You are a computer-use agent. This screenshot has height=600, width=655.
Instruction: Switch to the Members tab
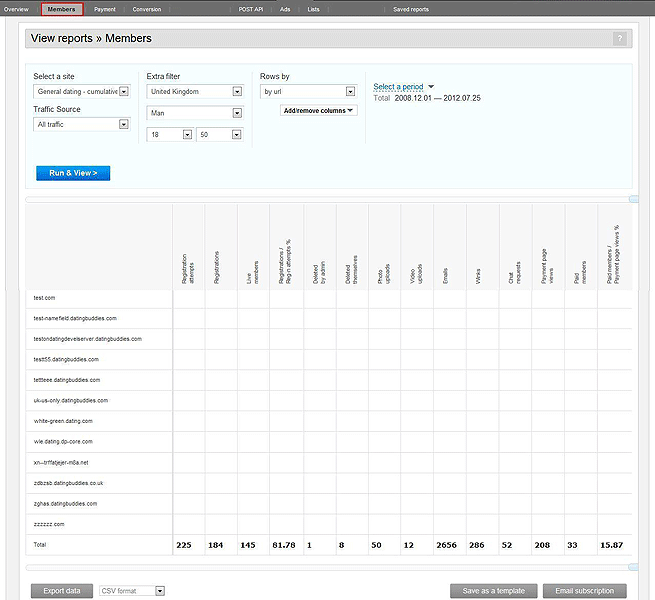(62, 9)
